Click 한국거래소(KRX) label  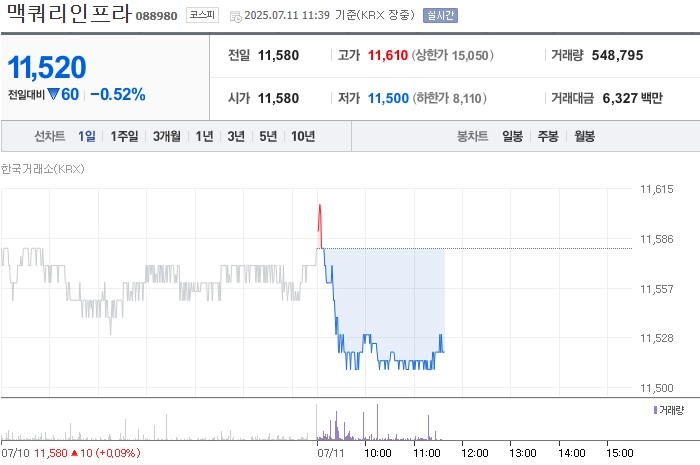[x=42, y=169]
